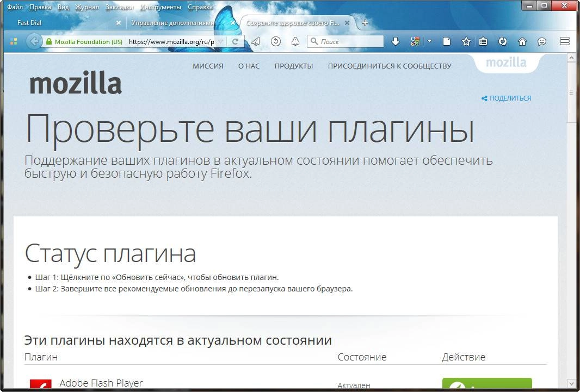Click the sync arrows toolbar icon

502,41
